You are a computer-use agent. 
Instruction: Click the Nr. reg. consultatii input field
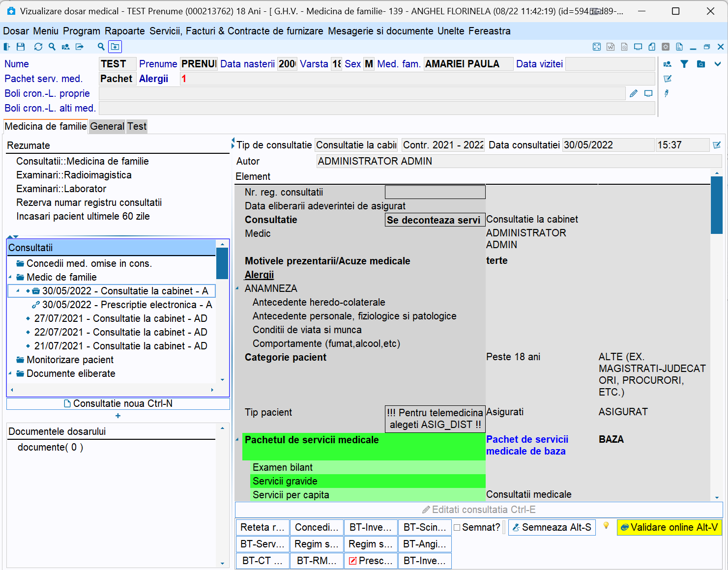pos(435,192)
